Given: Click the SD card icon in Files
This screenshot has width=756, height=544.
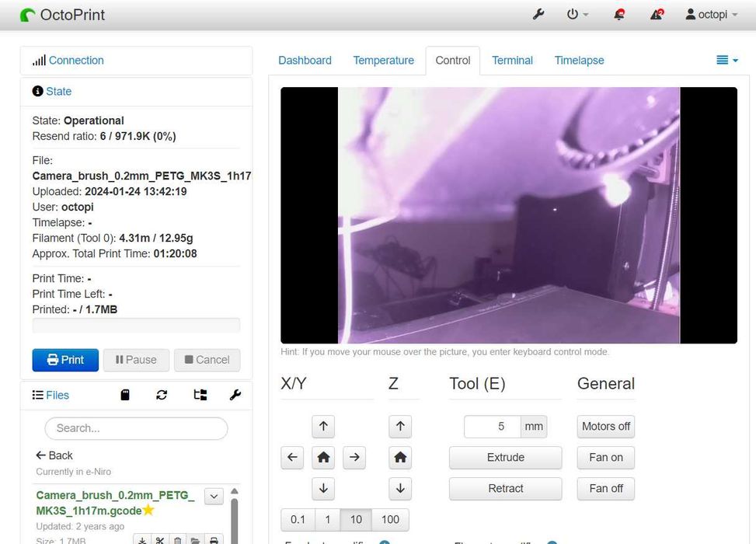Looking at the screenshot, I should tap(125, 395).
